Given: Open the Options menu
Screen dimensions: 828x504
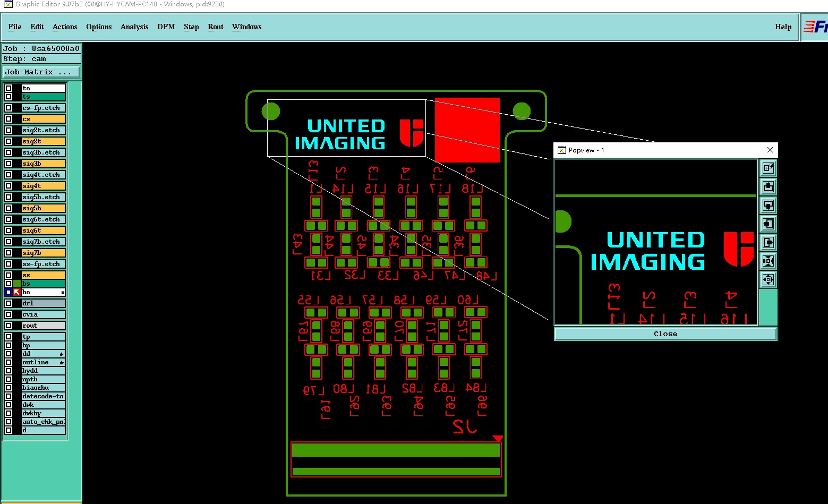Looking at the screenshot, I should [99, 27].
